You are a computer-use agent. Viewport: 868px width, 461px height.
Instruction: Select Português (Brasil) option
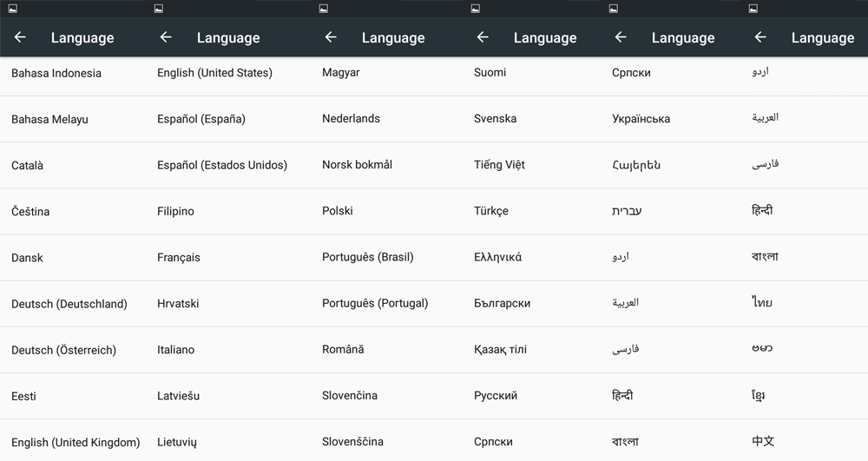point(367,257)
